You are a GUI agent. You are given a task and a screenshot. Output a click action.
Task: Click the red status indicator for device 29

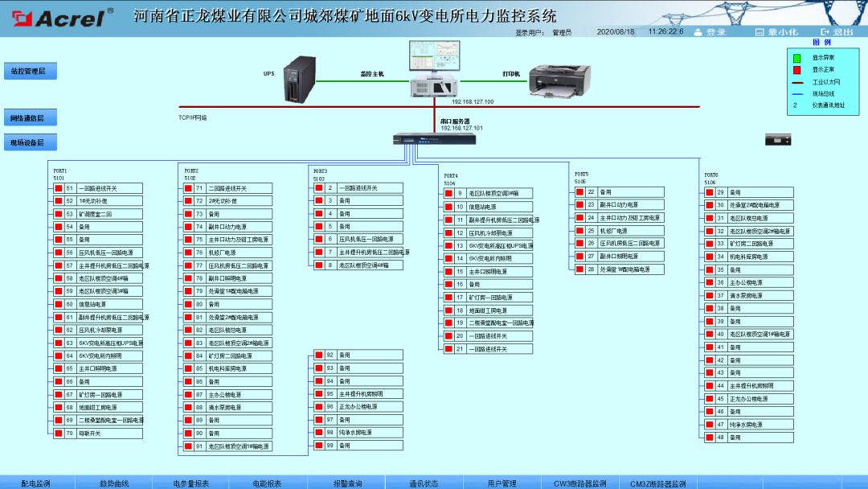click(710, 192)
